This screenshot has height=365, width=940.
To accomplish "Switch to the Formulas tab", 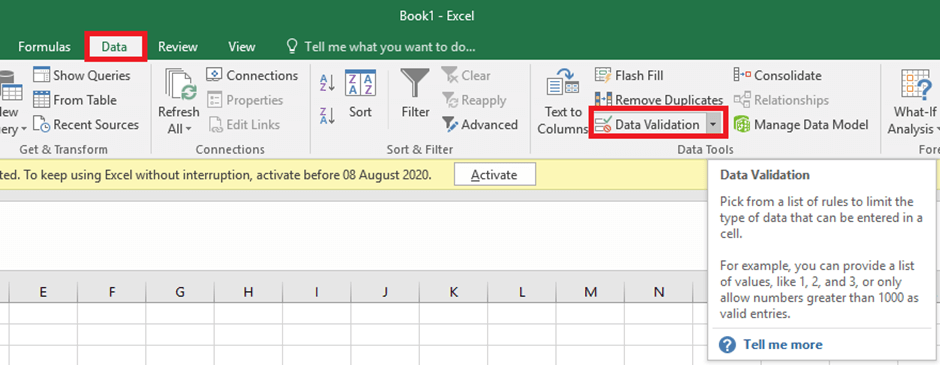I will [44, 47].
